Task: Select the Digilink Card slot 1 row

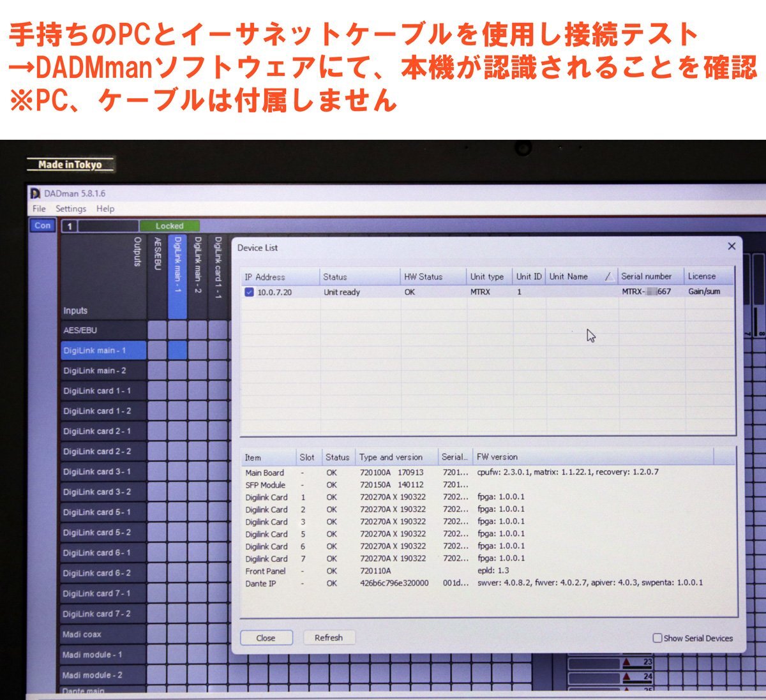Action: [x=488, y=497]
